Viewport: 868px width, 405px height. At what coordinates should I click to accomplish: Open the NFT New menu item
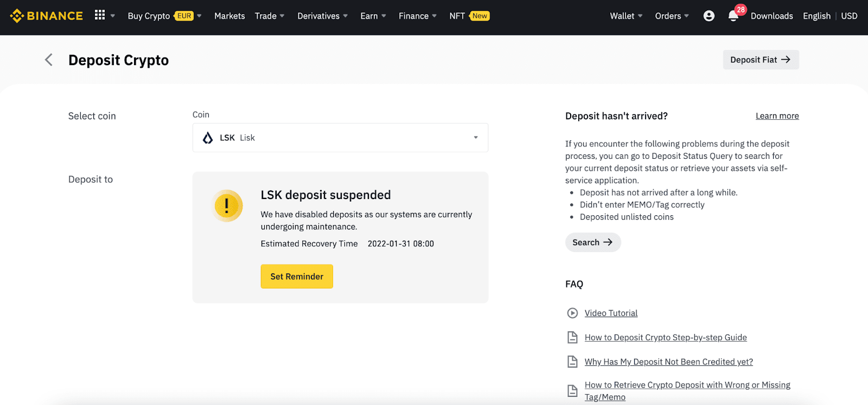pyautogui.click(x=469, y=16)
